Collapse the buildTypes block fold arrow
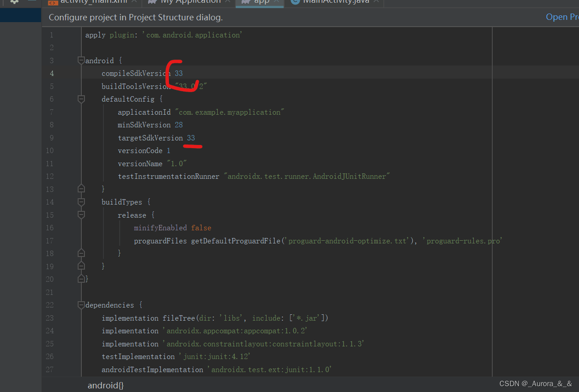 click(x=81, y=202)
